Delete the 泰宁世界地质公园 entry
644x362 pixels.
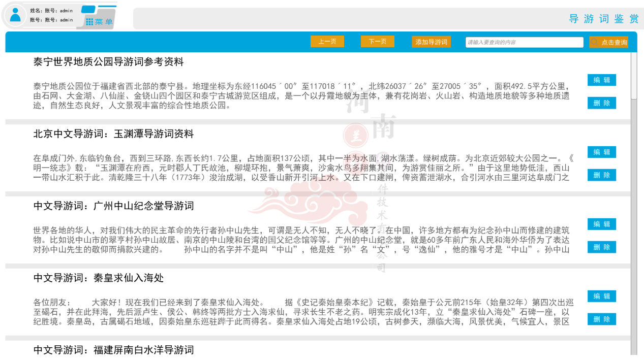(x=601, y=103)
